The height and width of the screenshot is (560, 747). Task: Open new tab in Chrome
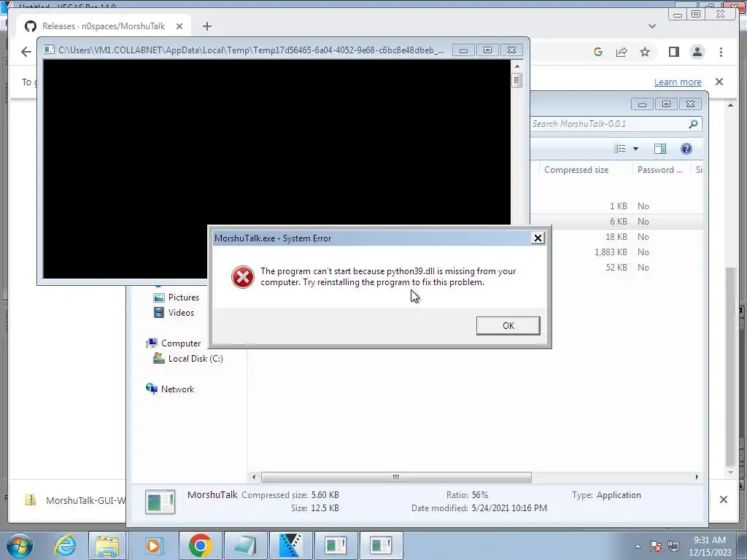(206, 26)
